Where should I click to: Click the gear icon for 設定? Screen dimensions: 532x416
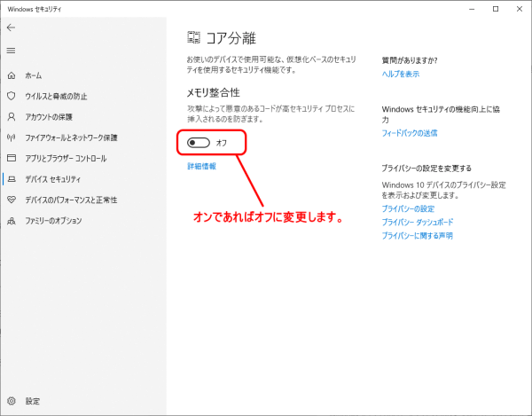point(12,401)
